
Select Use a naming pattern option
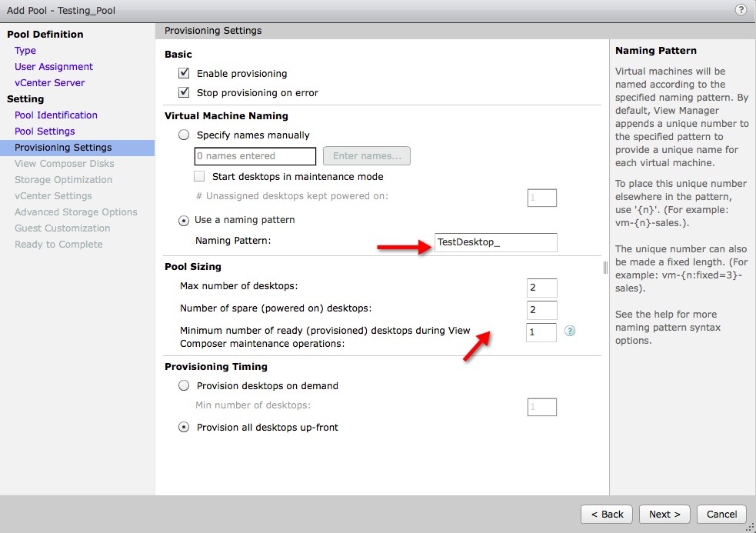pos(184,220)
